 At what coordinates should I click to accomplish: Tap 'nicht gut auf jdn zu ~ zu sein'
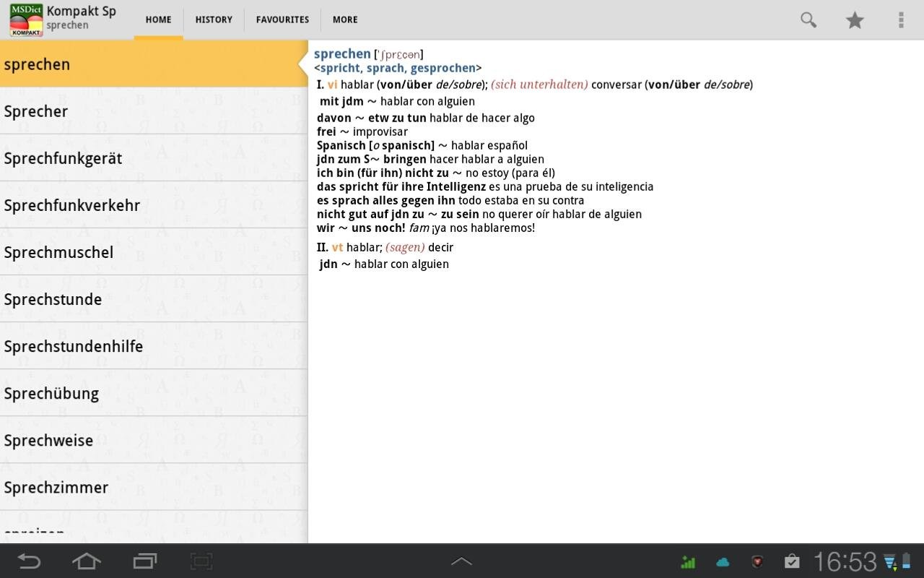[398, 214]
